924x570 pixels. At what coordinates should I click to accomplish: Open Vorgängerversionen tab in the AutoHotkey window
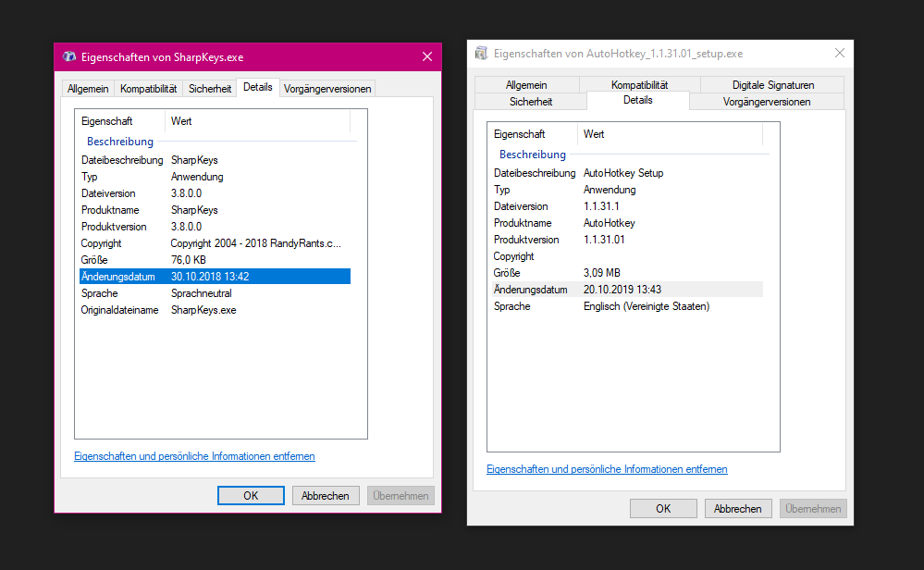(x=767, y=102)
